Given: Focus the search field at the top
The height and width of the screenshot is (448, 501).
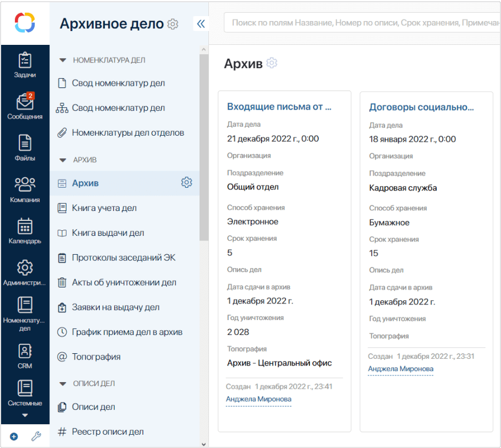Looking at the screenshot, I should coord(362,23).
